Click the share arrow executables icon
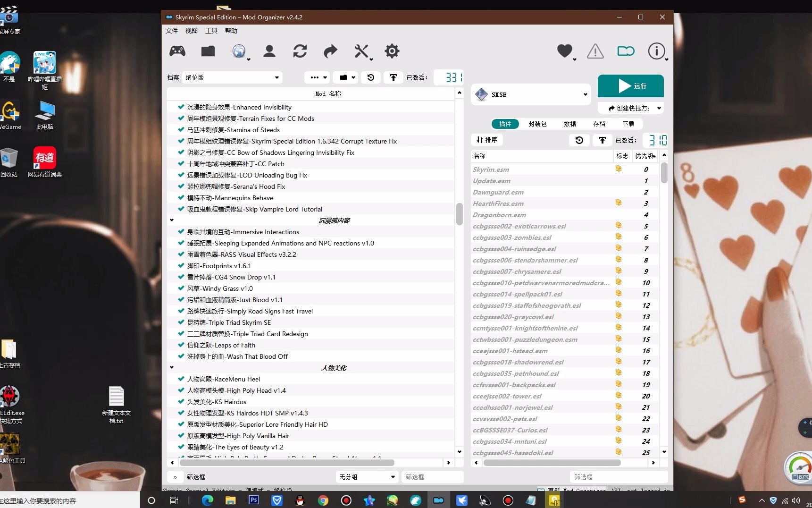Image resolution: width=812 pixels, height=508 pixels. (x=330, y=51)
